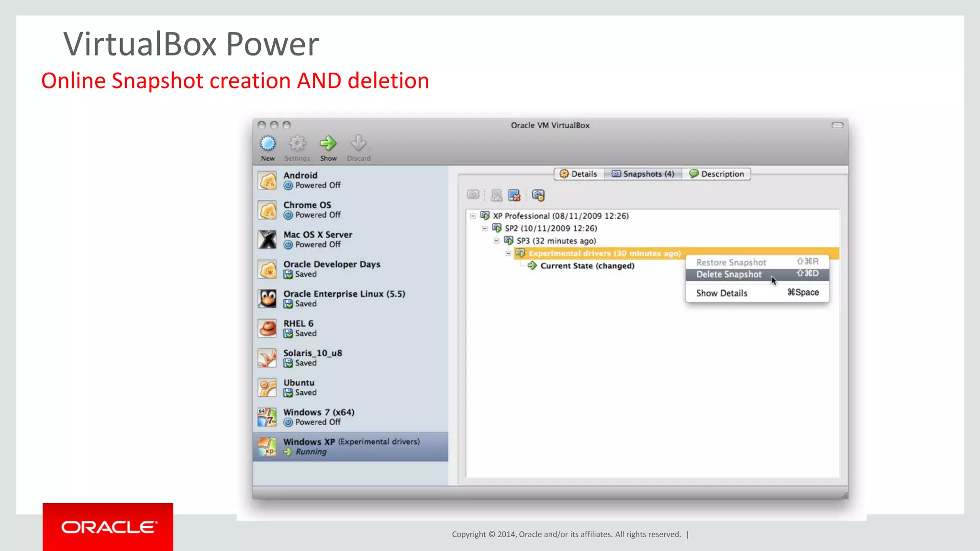Click the Discard toolbar icon

pos(358,143)
